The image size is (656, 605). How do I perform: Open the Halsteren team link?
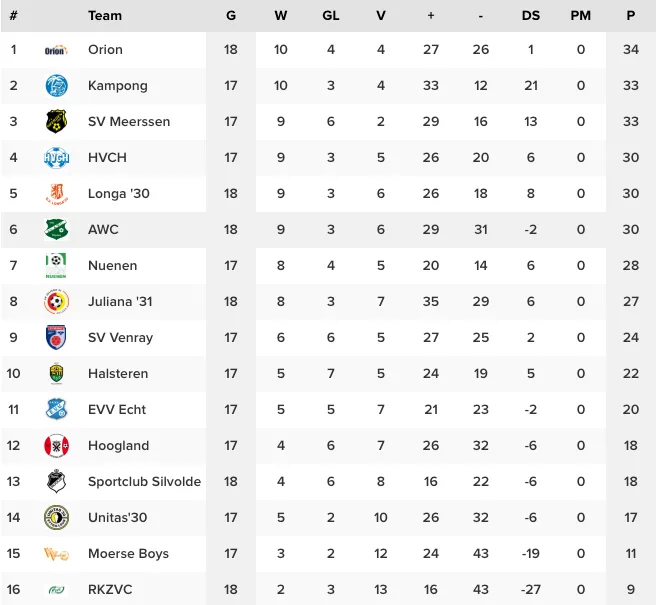pyautogui.click(x=118, y=374)
